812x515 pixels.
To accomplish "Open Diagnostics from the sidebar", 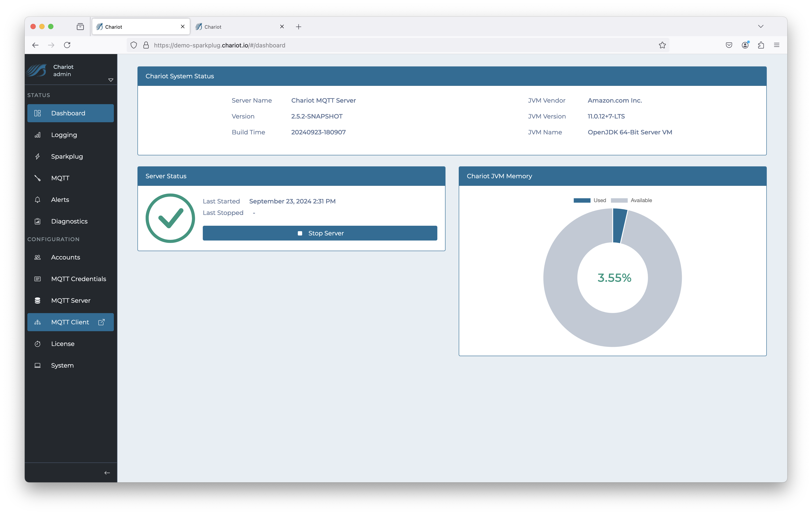I will 70,221.
